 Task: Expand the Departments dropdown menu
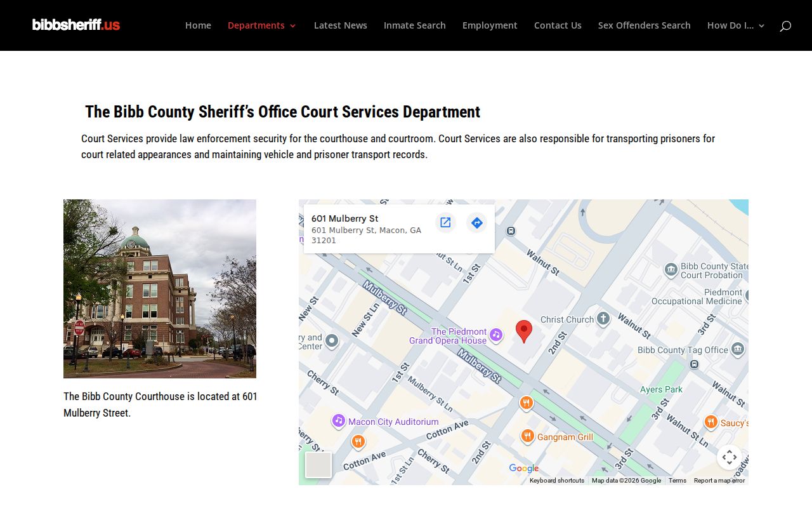[262, 25]
